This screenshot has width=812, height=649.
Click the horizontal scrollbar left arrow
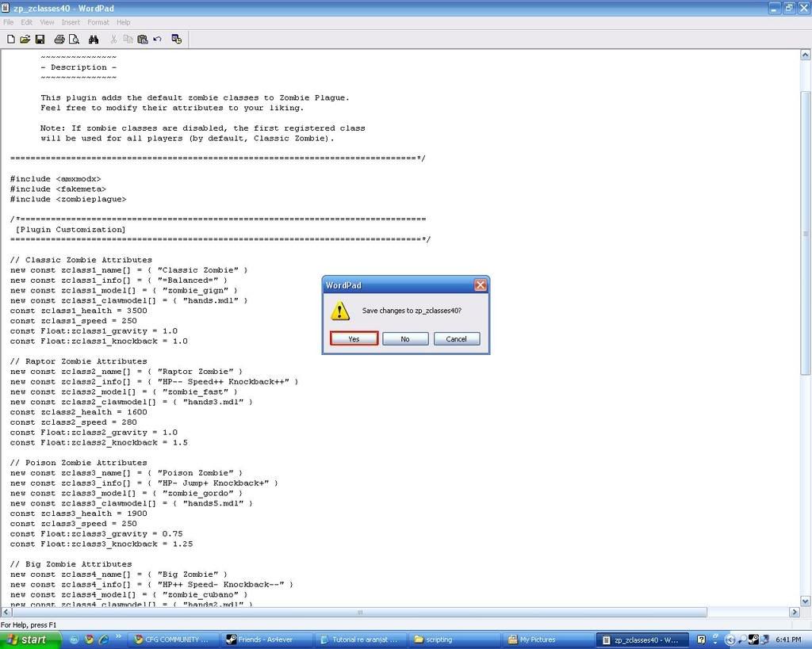tap(6, 613)
